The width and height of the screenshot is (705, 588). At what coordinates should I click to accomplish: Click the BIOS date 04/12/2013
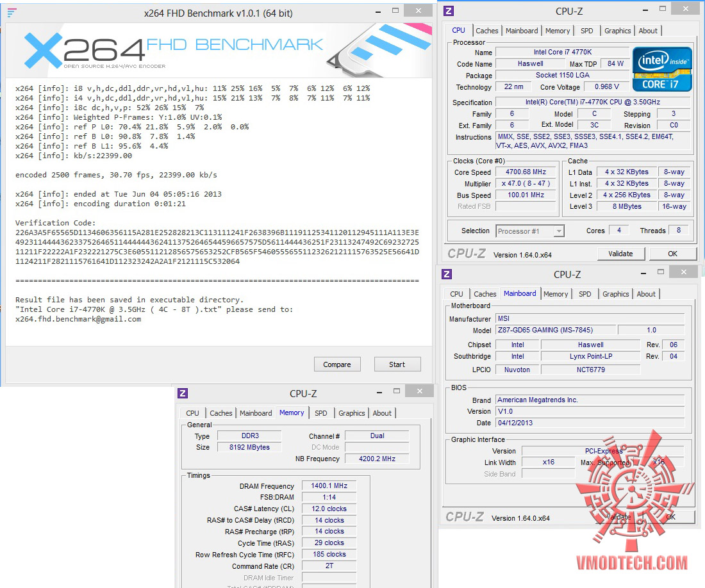(590, 423)
